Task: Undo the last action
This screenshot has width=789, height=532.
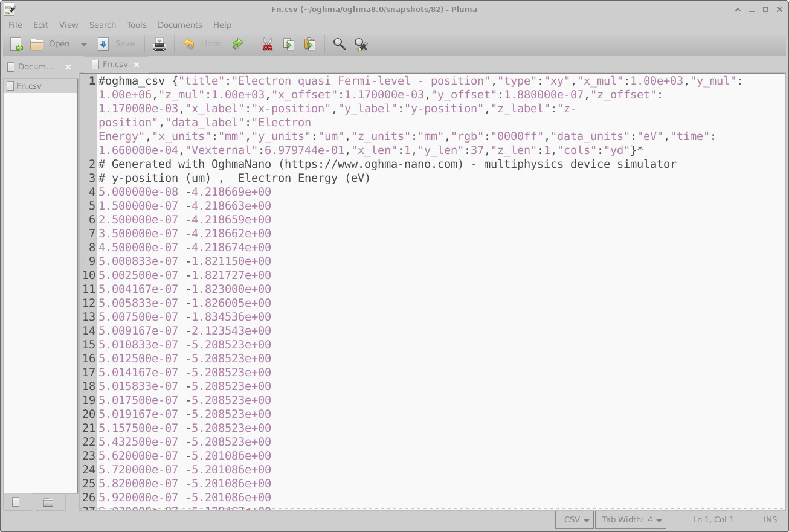Action: click(203, 44)
